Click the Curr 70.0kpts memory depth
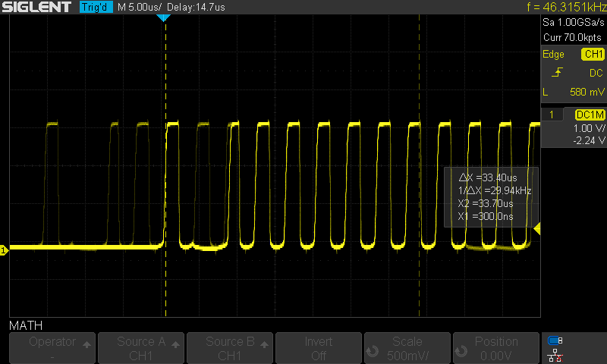 [x=572, y=37]
